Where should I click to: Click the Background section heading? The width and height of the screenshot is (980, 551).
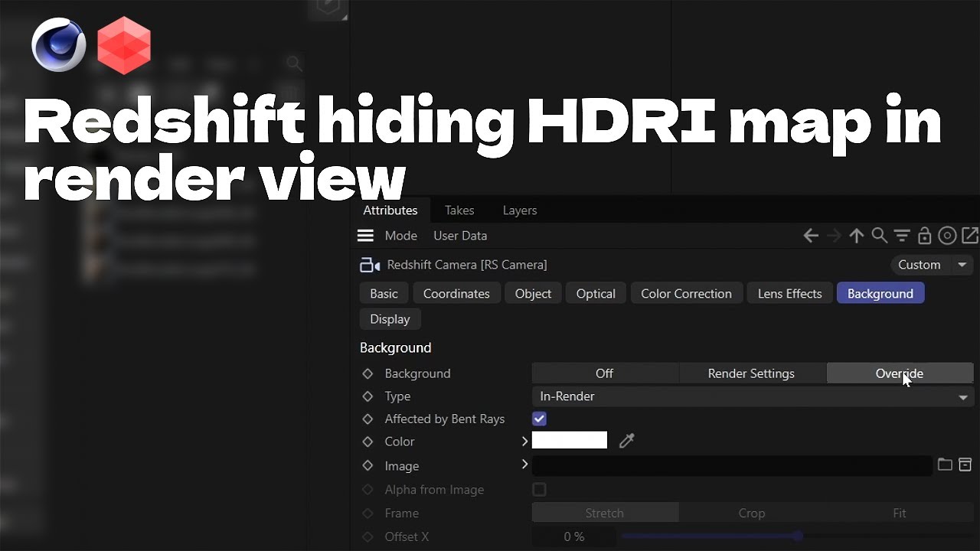(x=396, y=347)
